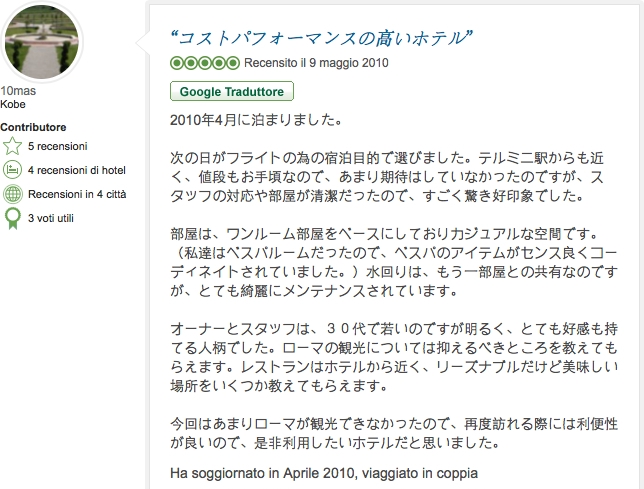644x489 pixels.
Task: Click the green badge icon for helpful votes
Action: 13,217
